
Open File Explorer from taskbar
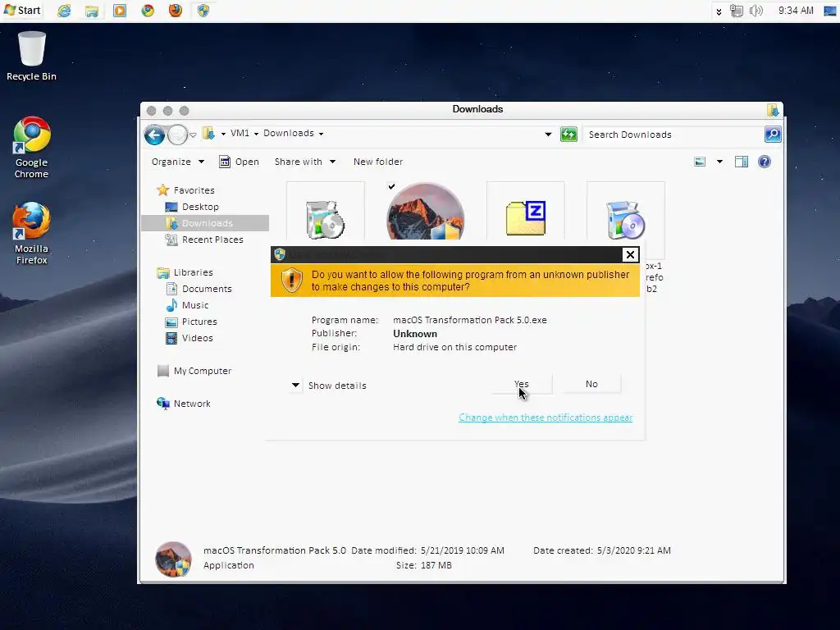coord(92,10)
